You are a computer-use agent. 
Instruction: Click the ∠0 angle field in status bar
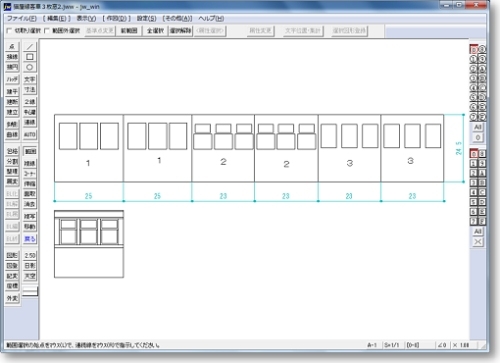442,345
